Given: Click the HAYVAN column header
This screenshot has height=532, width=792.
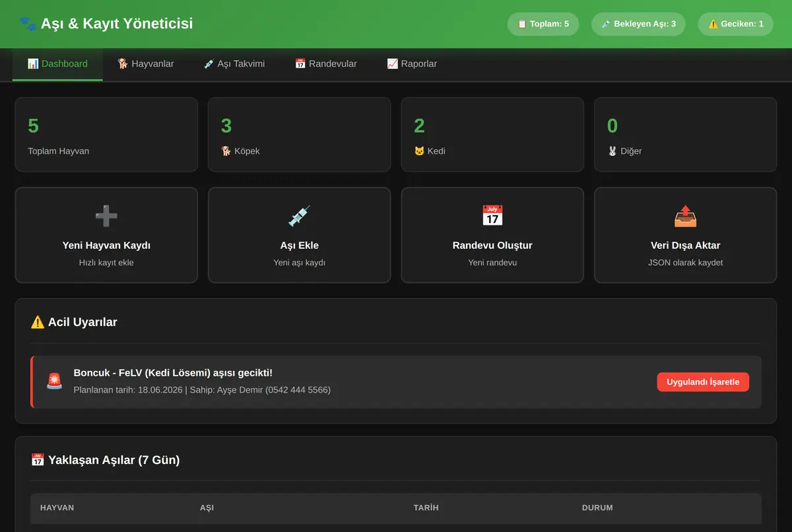Looking at the screenshot, I should [x=57, y=508].
